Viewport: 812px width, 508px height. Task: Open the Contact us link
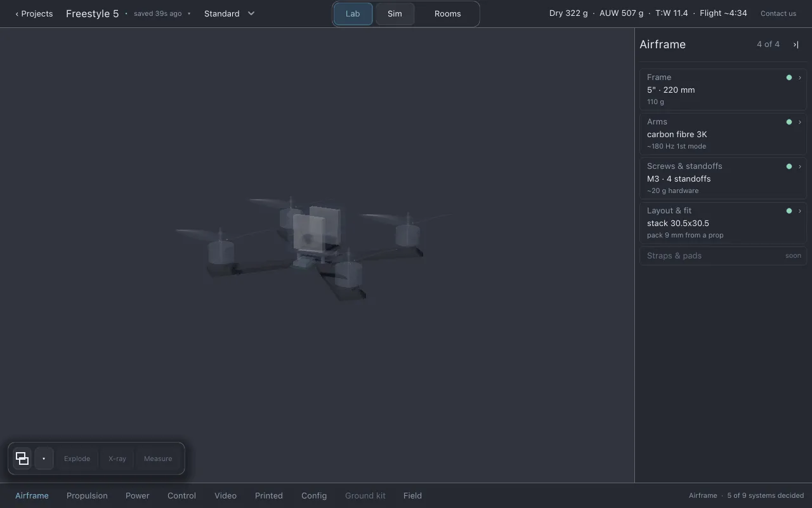pos(778,13)
